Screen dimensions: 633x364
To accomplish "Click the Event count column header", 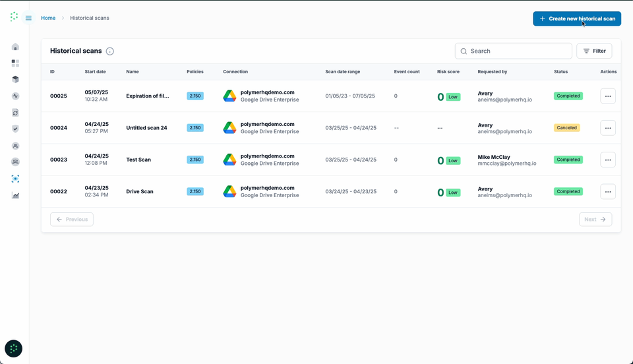I will [407, 72].
